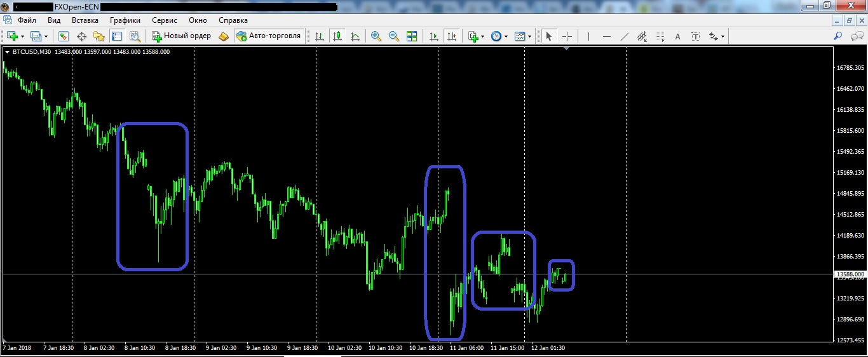
Task: Open the arrows objects icon
Action: (713, 36)
